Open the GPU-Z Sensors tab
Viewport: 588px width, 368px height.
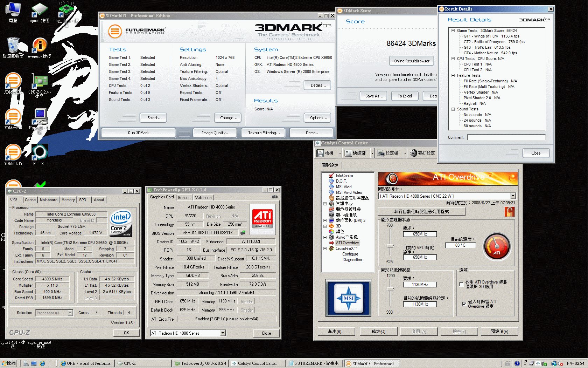pyautogui.click(x=184, y=198)
